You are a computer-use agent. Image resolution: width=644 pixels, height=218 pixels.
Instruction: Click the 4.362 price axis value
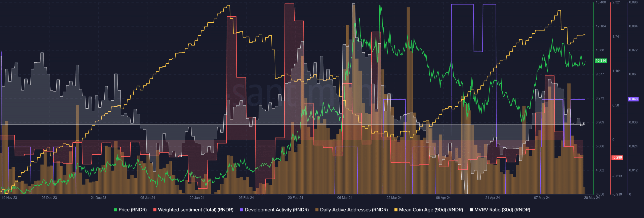pyautogui.click(x=600, y=170)
